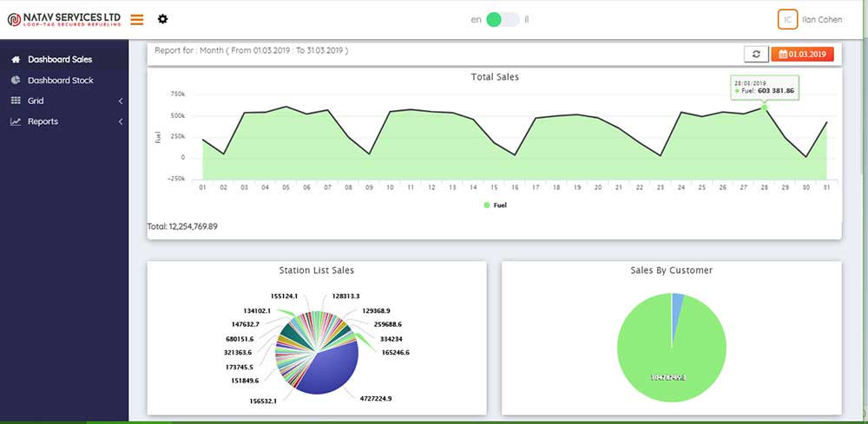This screenshot has width=868, height=424.
Task: Expand the Reports submenu chevron
Action: pyautogui.click(x=120, y=121)
